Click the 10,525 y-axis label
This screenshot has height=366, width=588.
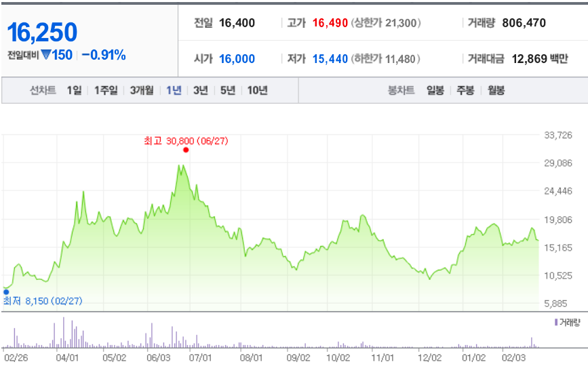[x=558, y=276]
